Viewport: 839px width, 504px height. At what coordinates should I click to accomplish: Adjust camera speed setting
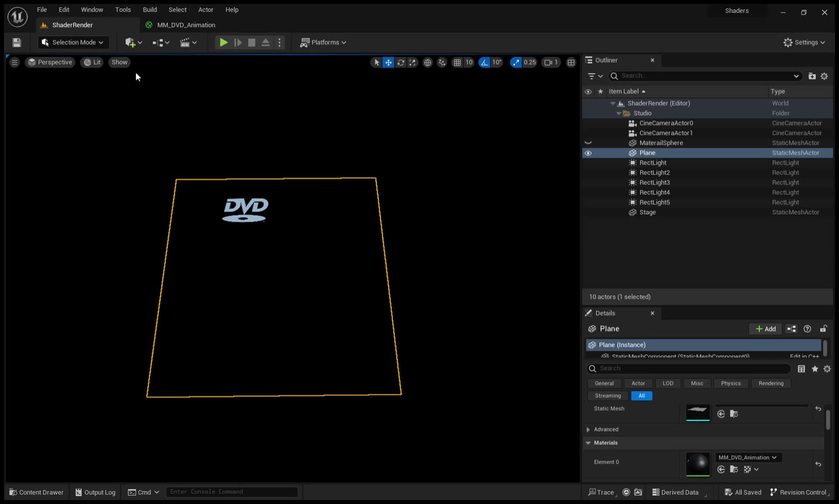point(551,62)
